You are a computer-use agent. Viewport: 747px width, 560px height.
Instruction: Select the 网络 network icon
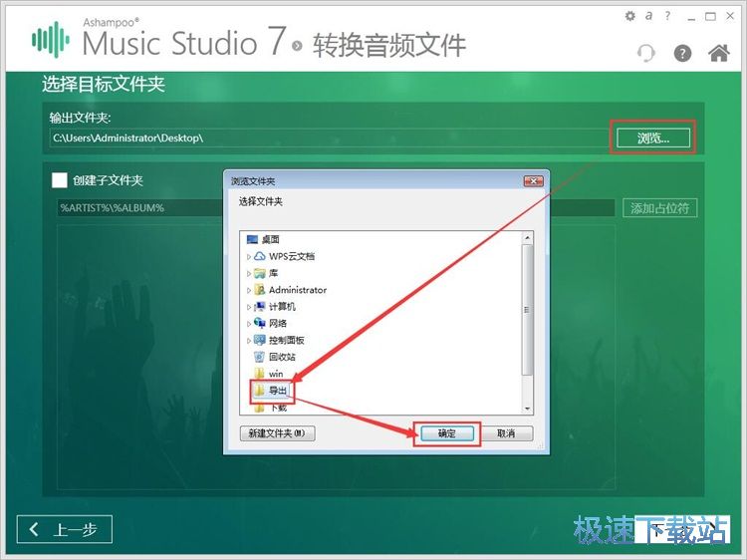tap(260, 323)
